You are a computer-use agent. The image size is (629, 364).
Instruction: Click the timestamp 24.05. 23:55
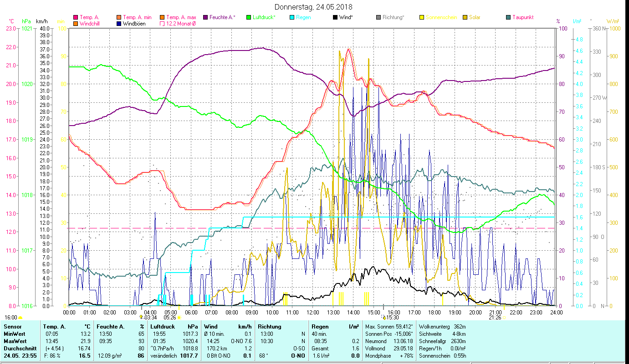point(21,356)
